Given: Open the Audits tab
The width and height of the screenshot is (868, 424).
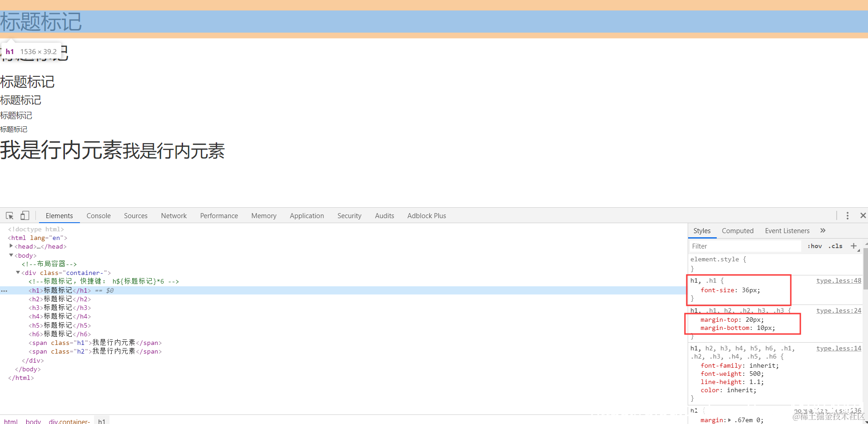Looking at the screenshot, I should tap(385, 216).
